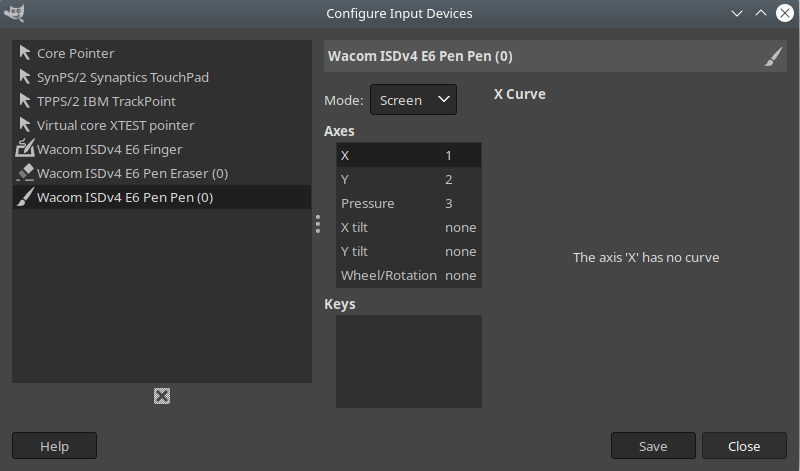Select the Wacom ISDv4 E6 Pen Pen (0) device
The image size is (800, 471).
pos(162,197)
